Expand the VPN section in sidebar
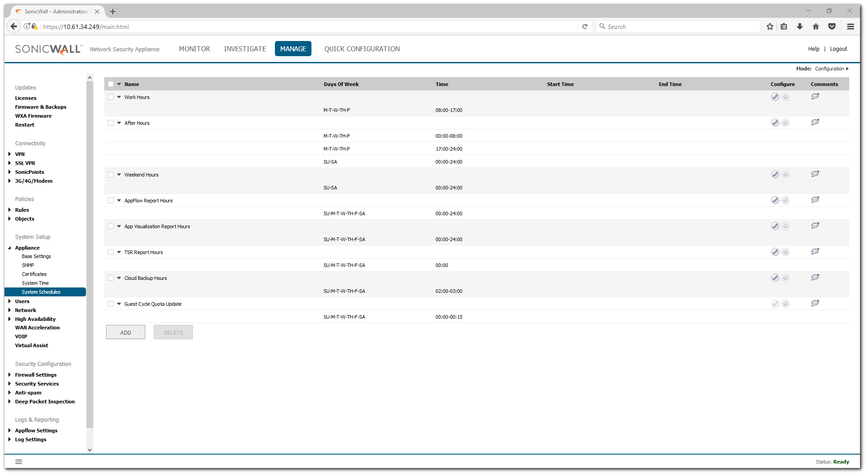 (10, 154)
